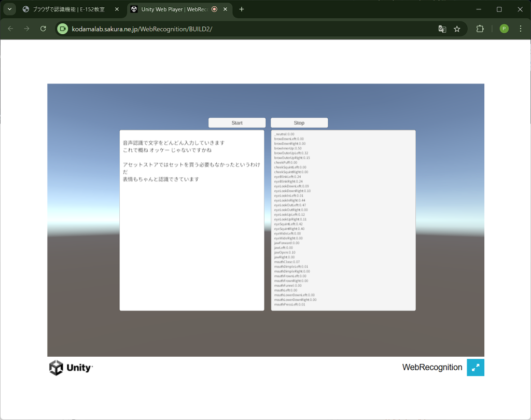
Task: Expand the tab search dropdown arrow
Action: click(x=9, y=9)
